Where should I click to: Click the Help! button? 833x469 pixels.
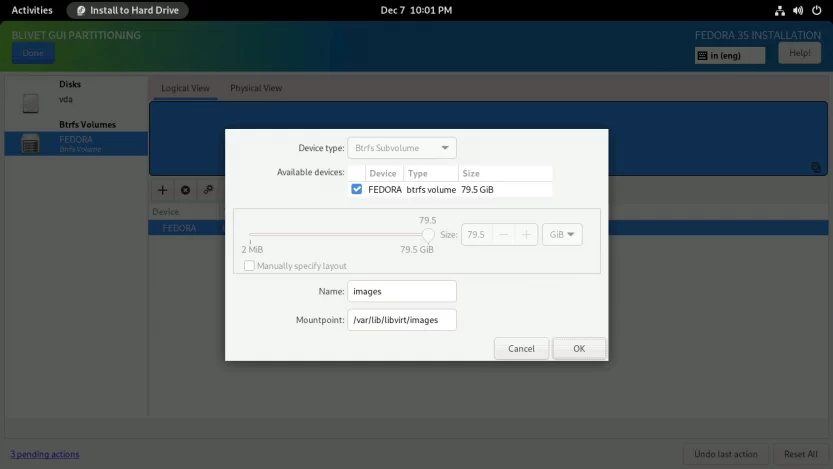tap(800, 53)
